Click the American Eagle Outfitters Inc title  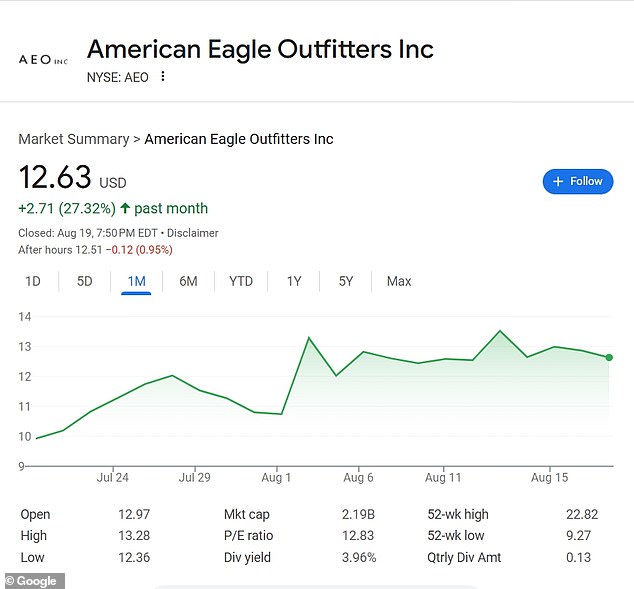(260, 49)
